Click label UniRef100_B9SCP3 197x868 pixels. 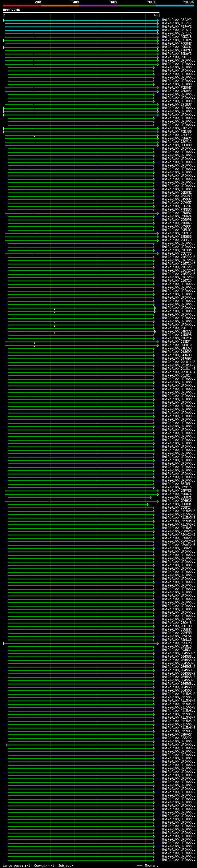177,643
